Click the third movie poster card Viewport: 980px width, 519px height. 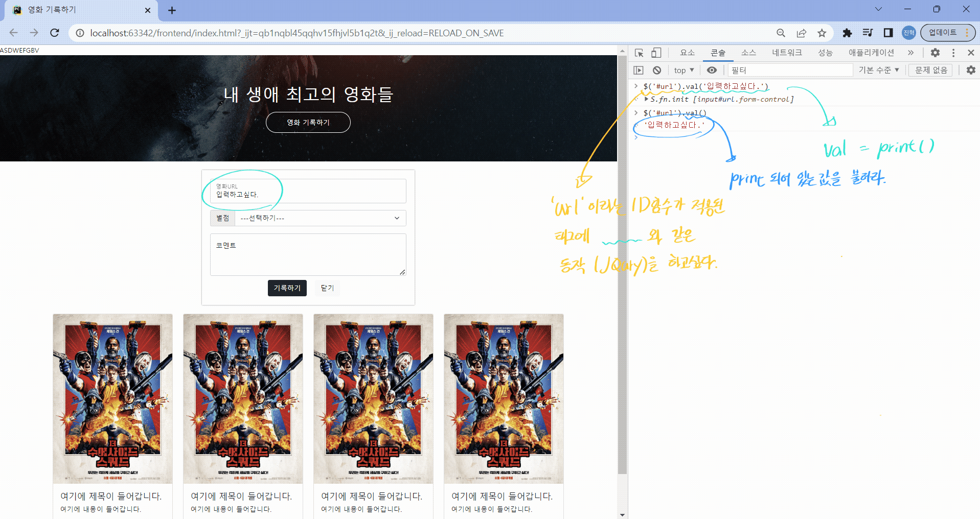pos(374,398)
